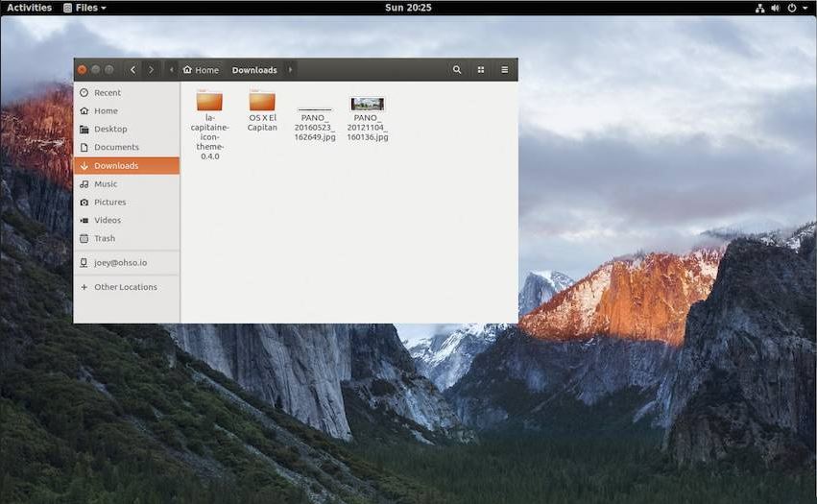Image resolution: width=817 pixels, height=504 pixels.
Task: Open Desktop folder in the sidebar
Action: coord(109,130)
